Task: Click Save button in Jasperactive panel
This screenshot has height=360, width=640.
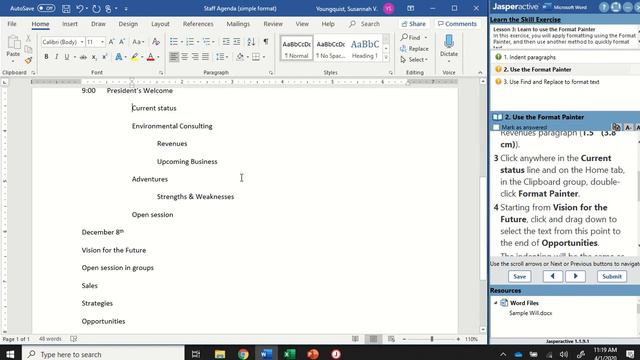Action: coord(520,276)
